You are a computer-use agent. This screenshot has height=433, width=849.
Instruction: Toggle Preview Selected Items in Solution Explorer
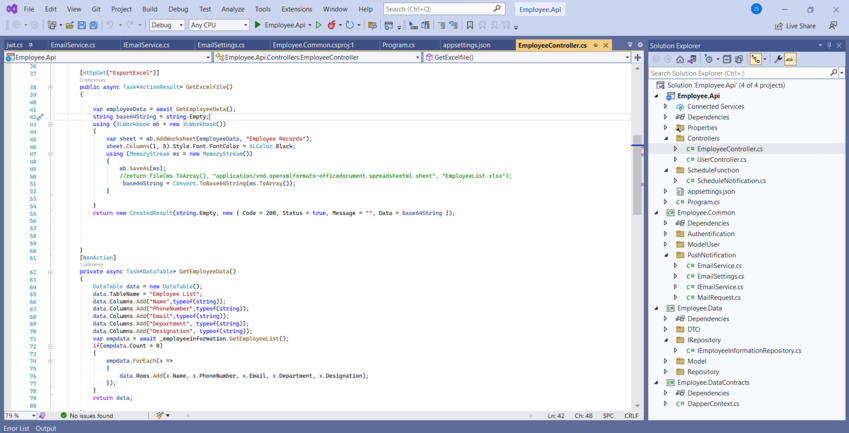(790, 59)
